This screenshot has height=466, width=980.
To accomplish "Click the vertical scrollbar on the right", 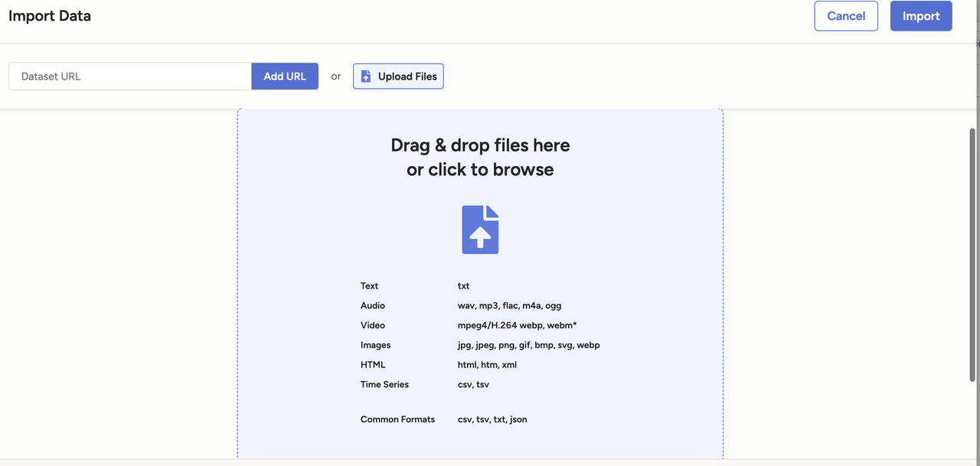I will point(972,253).
